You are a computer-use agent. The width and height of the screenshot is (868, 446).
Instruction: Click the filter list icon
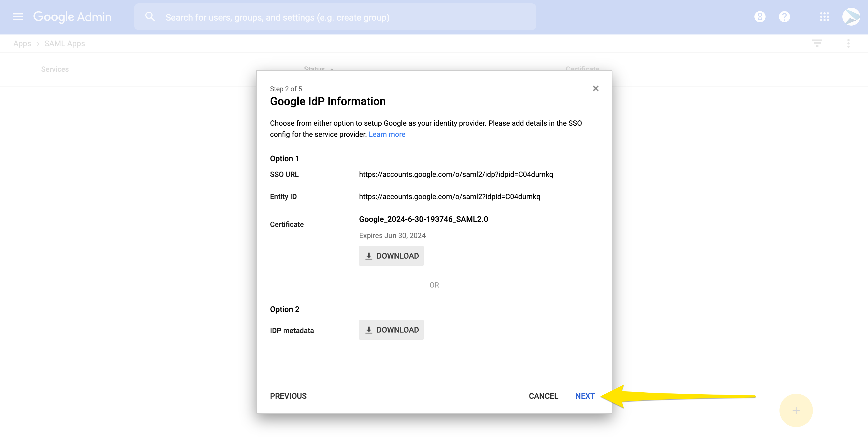click(x=817, y=43)
